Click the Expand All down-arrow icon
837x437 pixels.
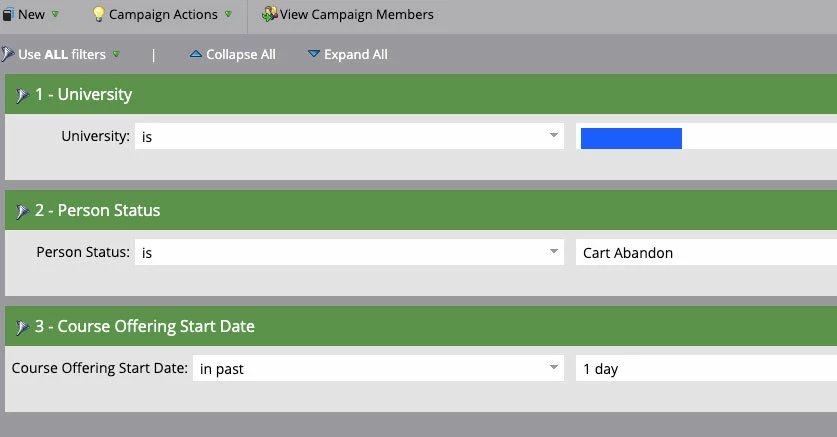314,54
